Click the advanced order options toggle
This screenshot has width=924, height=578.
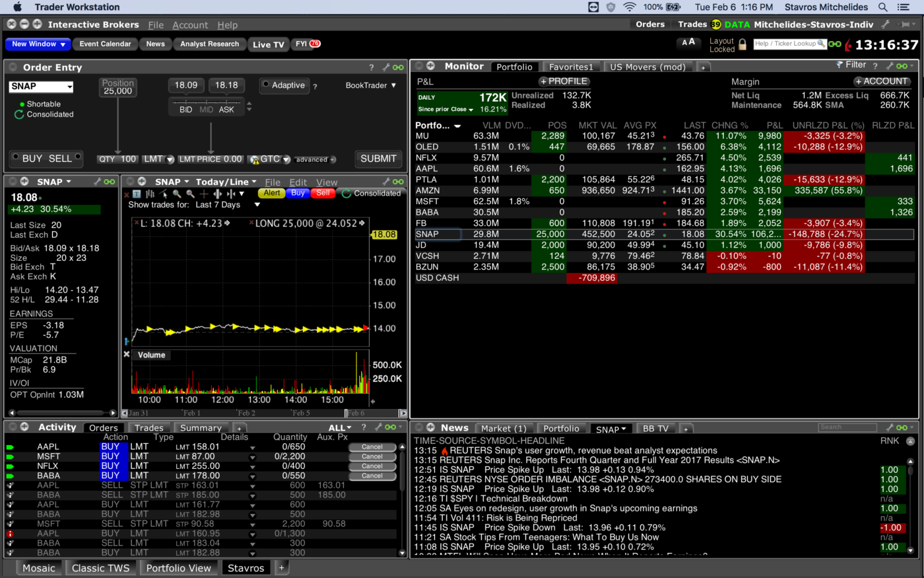(315, 159)
